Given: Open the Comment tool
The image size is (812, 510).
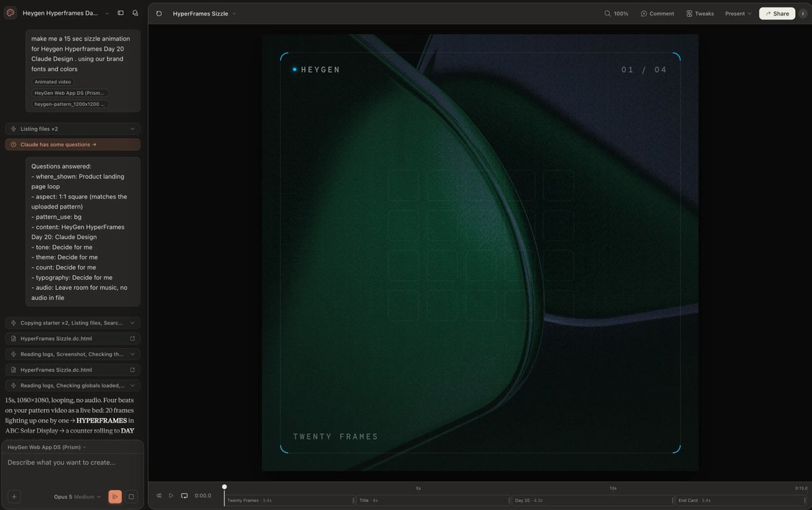Looking at the screenshot, I should [657, 14].
